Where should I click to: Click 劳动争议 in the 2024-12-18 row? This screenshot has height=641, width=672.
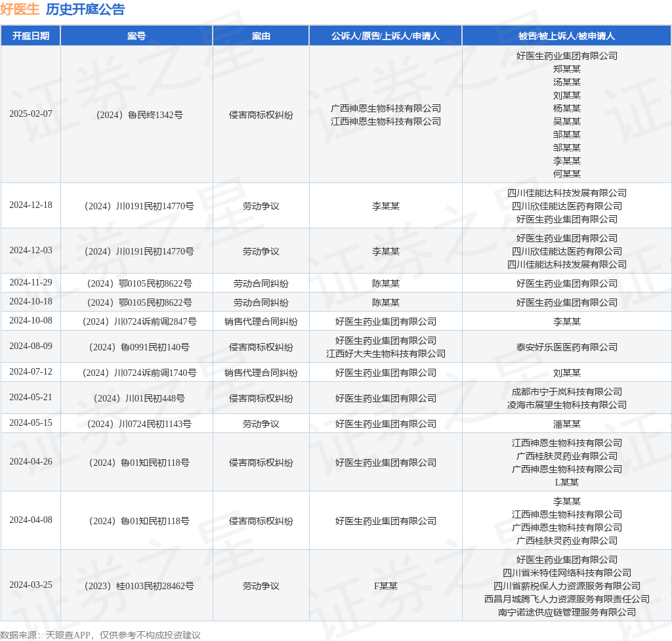[x=261, y=206]
